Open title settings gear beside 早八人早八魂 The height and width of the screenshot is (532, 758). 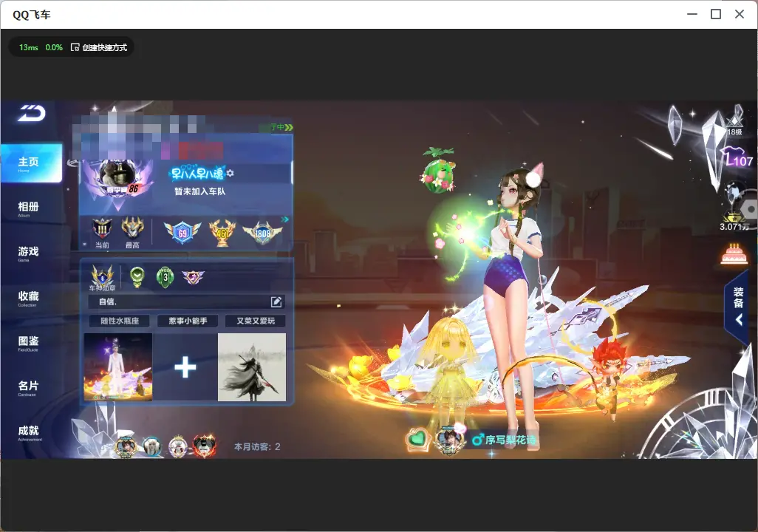click(x=230, y=173)
